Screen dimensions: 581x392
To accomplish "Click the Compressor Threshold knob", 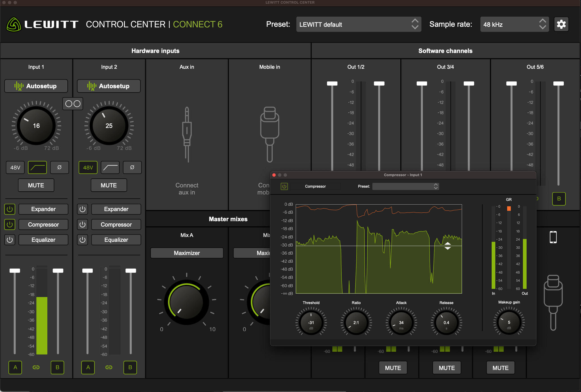I will [311, 322].
